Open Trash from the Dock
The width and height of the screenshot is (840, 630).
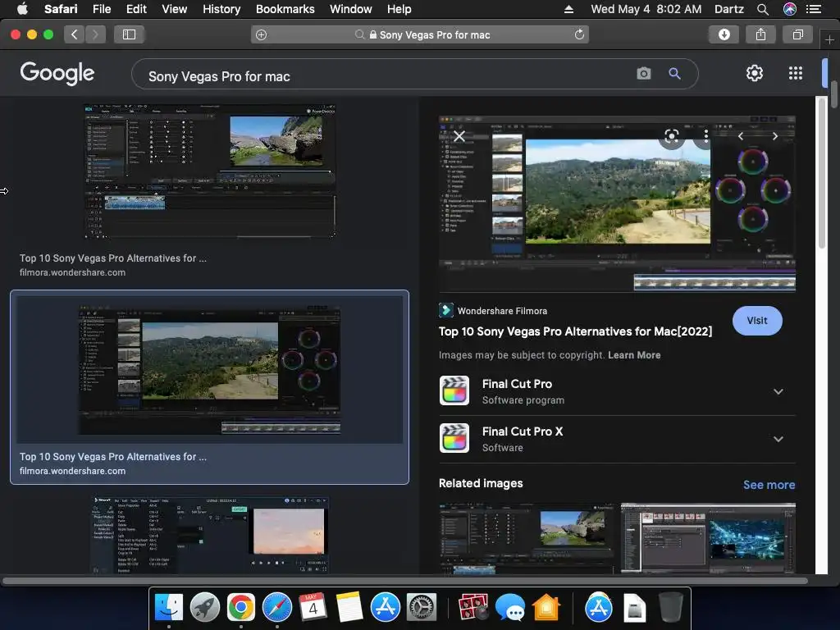(670, 608)
